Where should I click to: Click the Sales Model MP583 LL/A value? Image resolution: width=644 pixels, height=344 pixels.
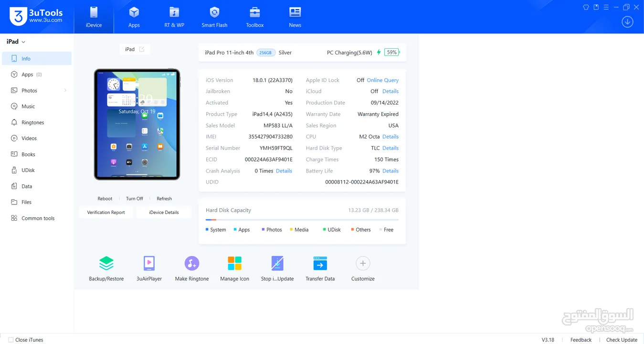pos(278,126)
